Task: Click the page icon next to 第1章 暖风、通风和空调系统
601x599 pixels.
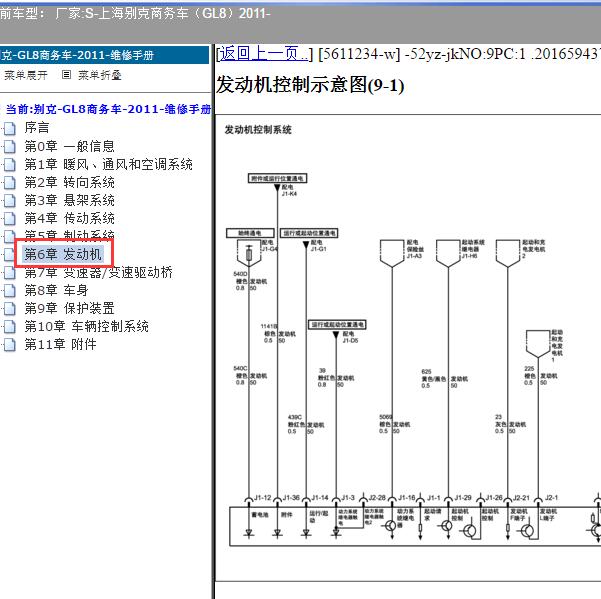Action: (x=10, y=165)
